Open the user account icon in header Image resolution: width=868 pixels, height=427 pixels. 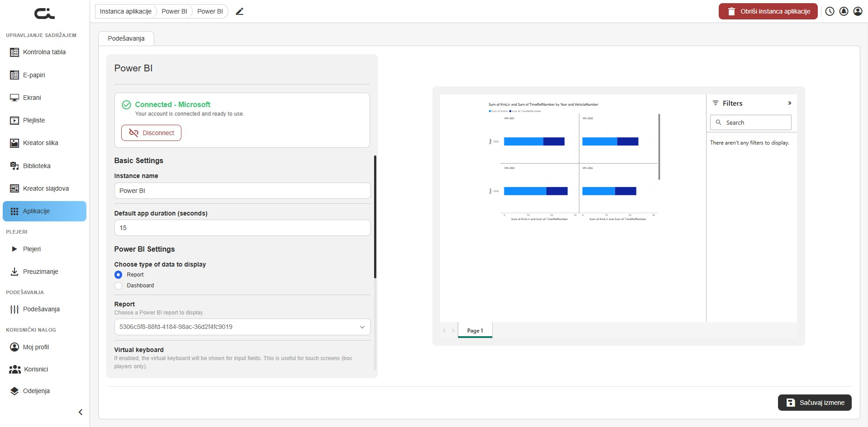point(858,11)
